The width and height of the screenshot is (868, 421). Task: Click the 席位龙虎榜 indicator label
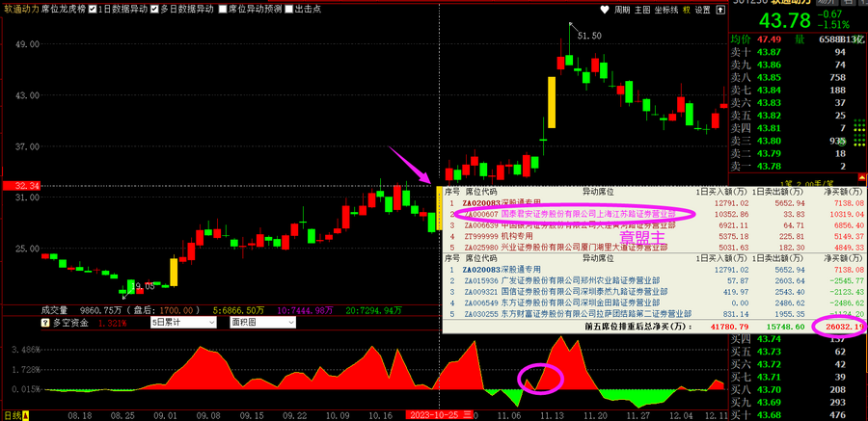click(63, 9)
